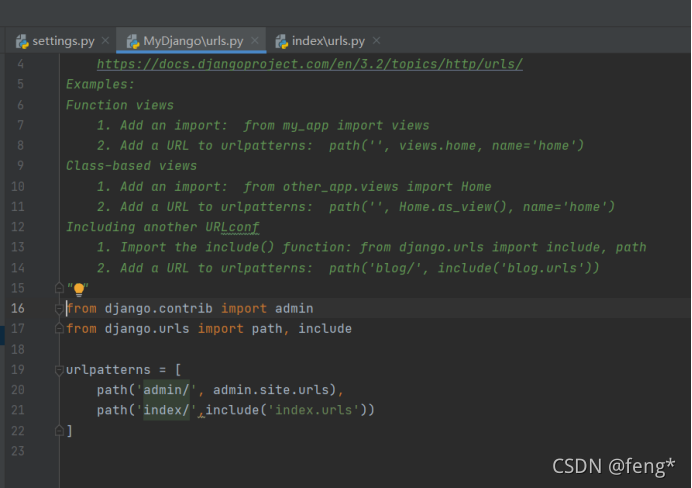Close the settings.py tab

(107, 41)
